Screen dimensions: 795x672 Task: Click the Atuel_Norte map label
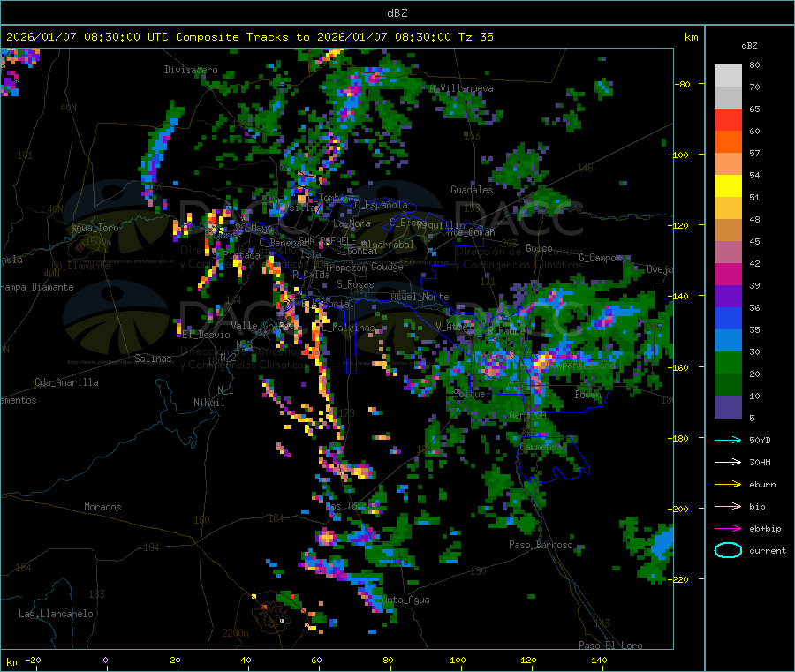(420, 297)
